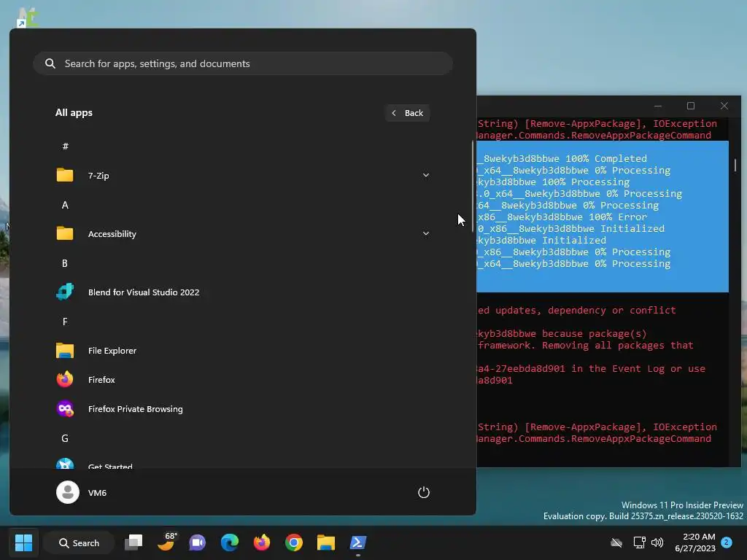Select the F letter header

tap(65, 322)
